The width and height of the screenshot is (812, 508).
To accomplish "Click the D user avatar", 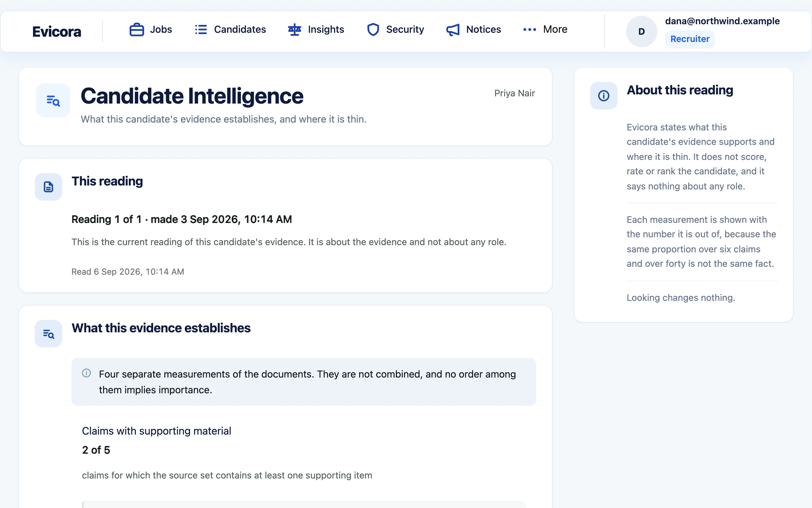I will [x=641, y=31].
